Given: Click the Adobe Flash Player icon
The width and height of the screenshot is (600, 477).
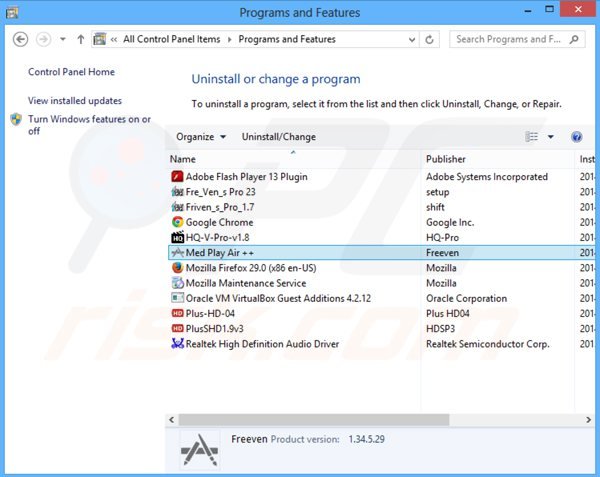Looking at the screenshot, I should tap(177, 176).
